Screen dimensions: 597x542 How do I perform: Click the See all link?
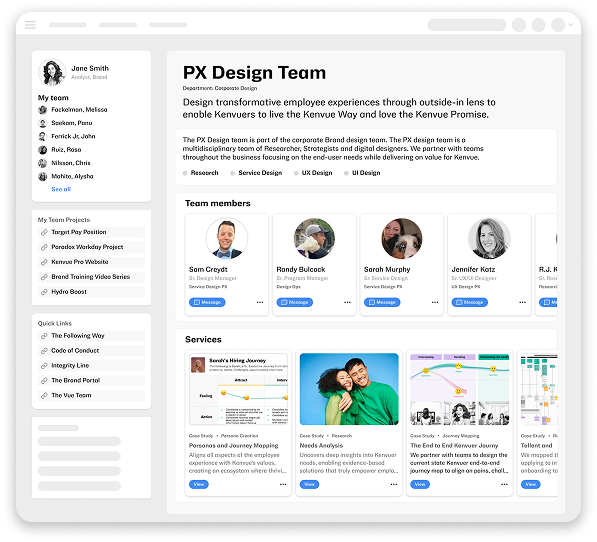tap(61, 189)
